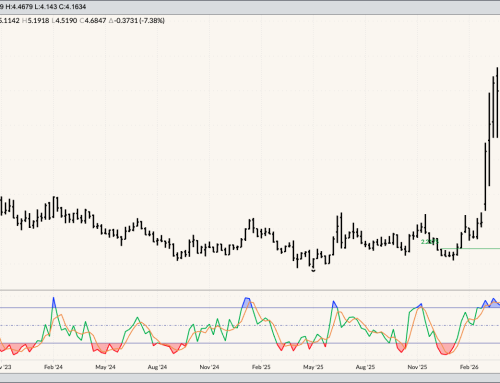Click the 'Nov '25' date label on time axis

point(417,367)
